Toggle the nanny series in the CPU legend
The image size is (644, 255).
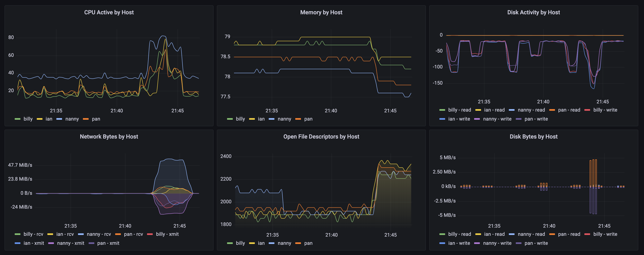click(x=72, y=119)
